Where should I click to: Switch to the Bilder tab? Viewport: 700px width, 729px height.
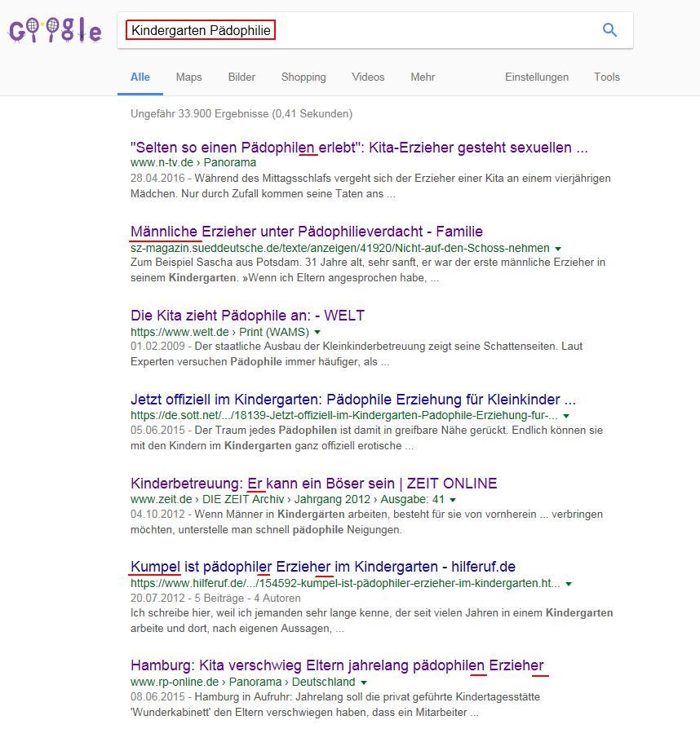pos(241,77)
